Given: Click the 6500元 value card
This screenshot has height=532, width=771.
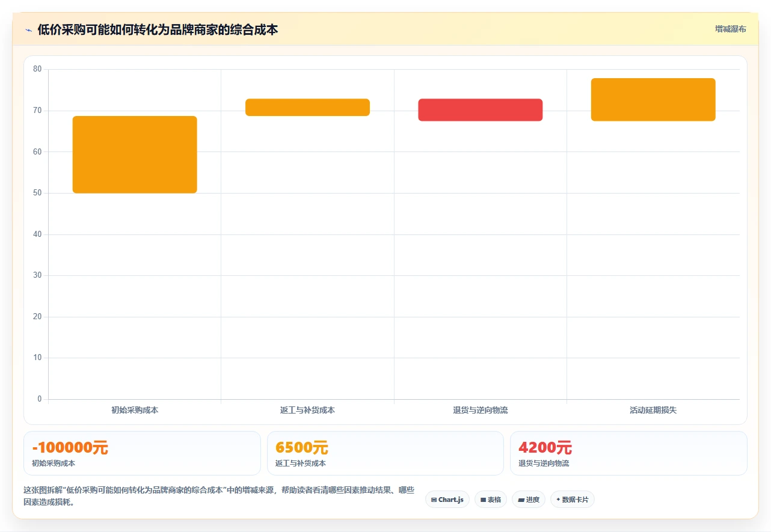Looking at the screenshot, I should 385,453.
